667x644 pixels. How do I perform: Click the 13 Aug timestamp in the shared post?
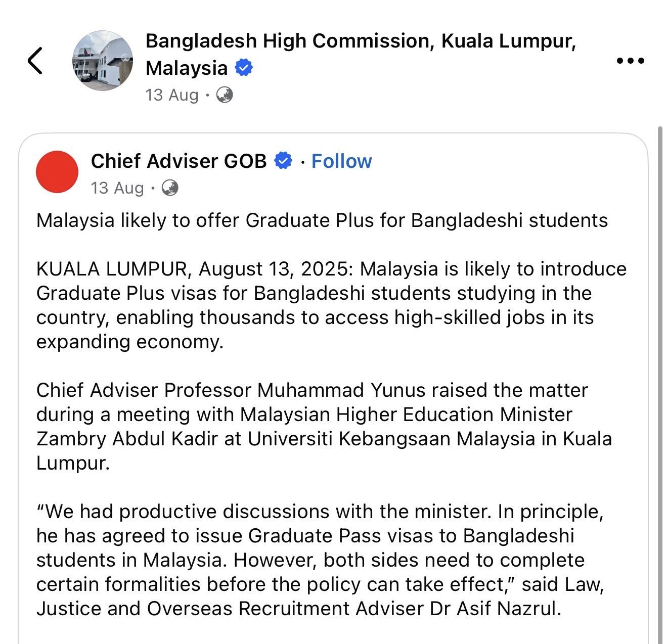click(x=117, y=188)
